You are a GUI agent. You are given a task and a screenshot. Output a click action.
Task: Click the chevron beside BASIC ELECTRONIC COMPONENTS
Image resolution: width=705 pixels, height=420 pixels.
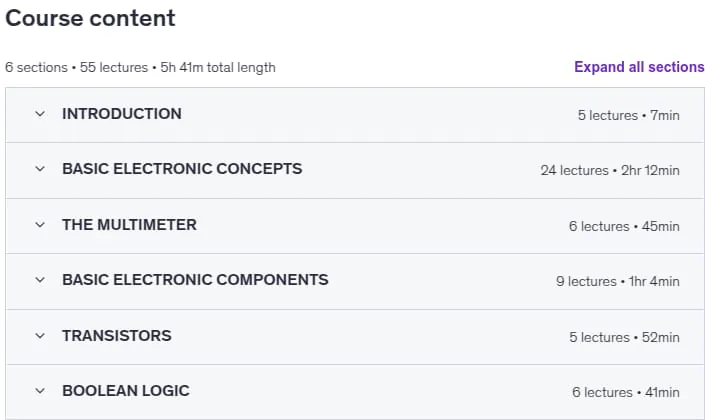[x=40, y=280]
